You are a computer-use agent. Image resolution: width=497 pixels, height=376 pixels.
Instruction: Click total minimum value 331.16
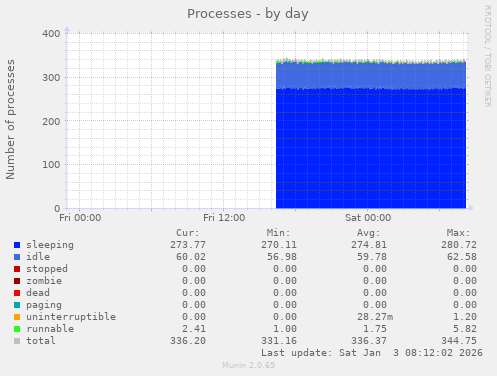[279, 341]
